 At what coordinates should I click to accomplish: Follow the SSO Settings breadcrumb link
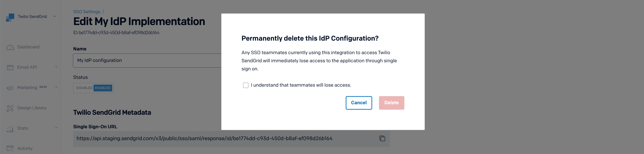(86, 12)
